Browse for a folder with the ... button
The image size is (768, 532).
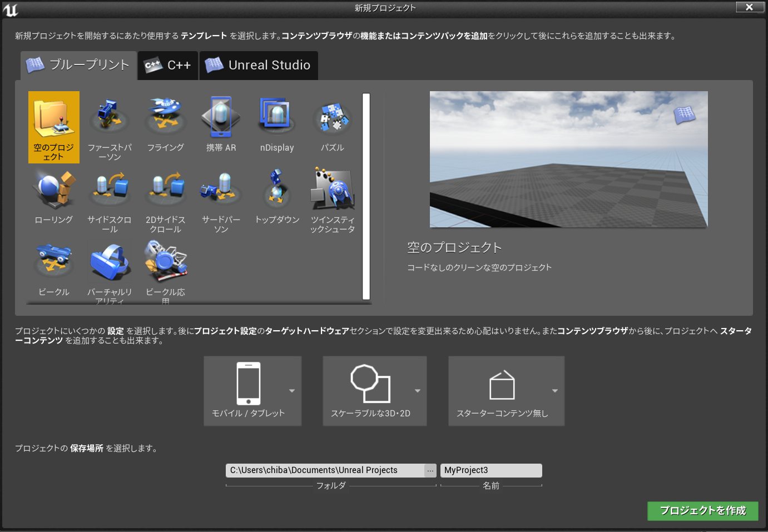pos(430,470)
